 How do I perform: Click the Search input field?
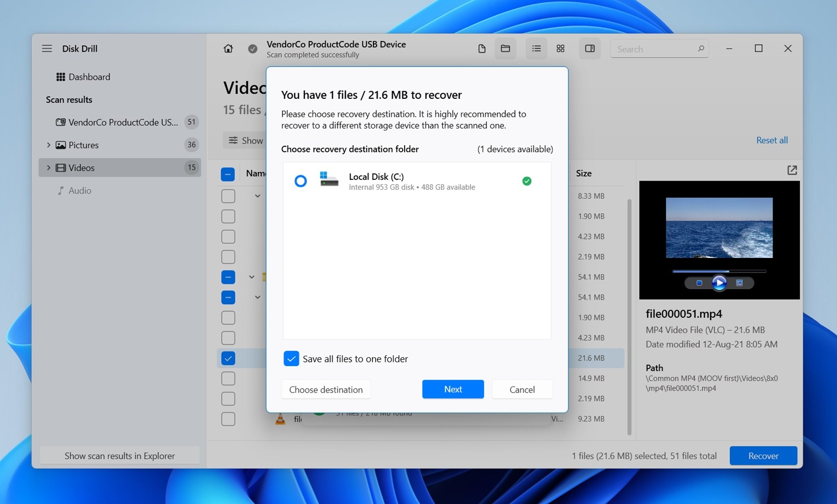tap(659, 48)
